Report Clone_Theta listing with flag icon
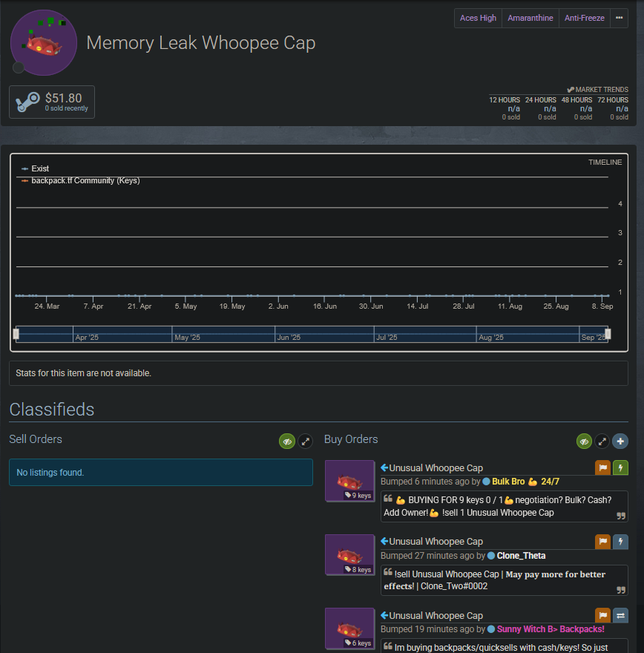 [602, 542]
